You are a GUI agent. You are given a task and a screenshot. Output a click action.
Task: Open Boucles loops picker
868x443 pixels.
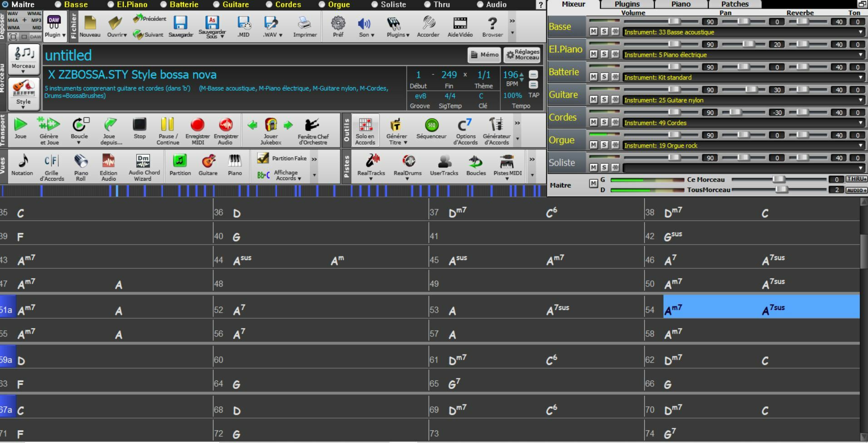(x=476, y=165)
